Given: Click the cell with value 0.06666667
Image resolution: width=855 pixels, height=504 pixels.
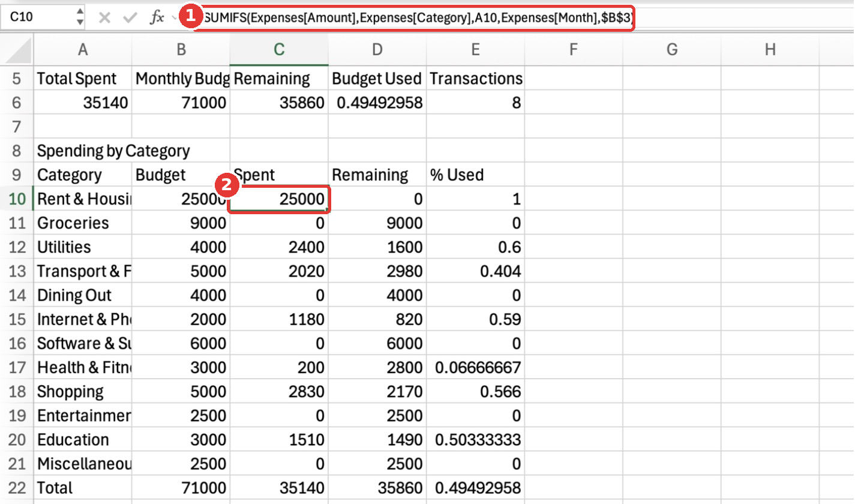Looking at the screenshot, I should [x=475, y=367].
